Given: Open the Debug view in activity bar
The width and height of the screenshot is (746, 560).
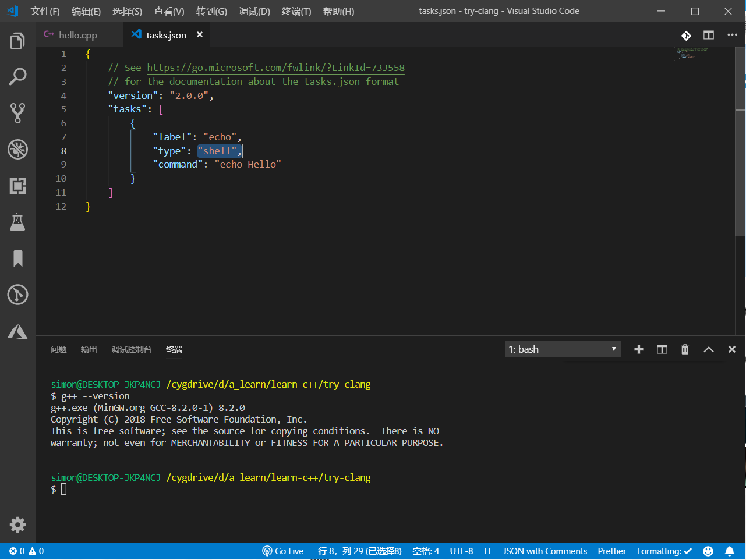Looking at the screenshot, I should [x=17, y=150].
